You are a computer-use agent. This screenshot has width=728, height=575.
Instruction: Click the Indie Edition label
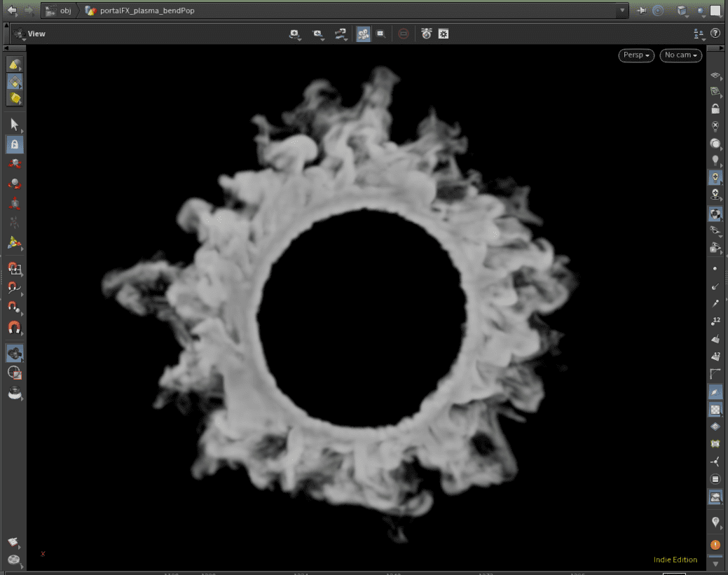[675, 560]
